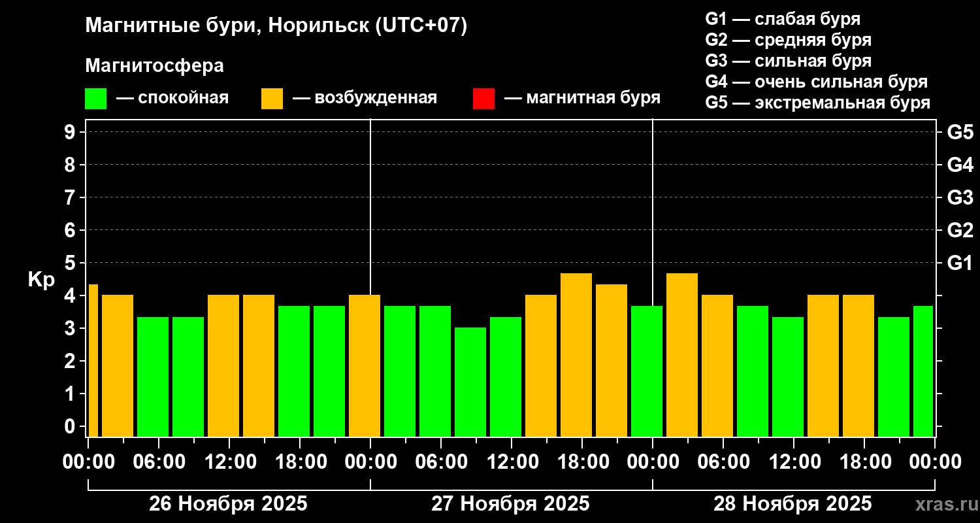Image resolution: width=980 pixels, height=523 pixels.
Task: Click the narrow orange bar starting 26 Ноября
Action: click(93, 360)
